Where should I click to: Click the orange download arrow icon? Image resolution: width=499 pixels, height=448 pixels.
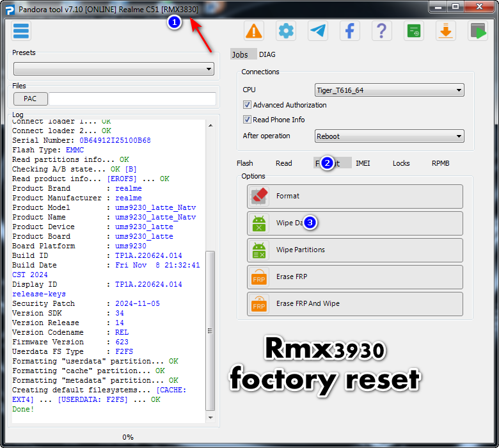[445, 31]
